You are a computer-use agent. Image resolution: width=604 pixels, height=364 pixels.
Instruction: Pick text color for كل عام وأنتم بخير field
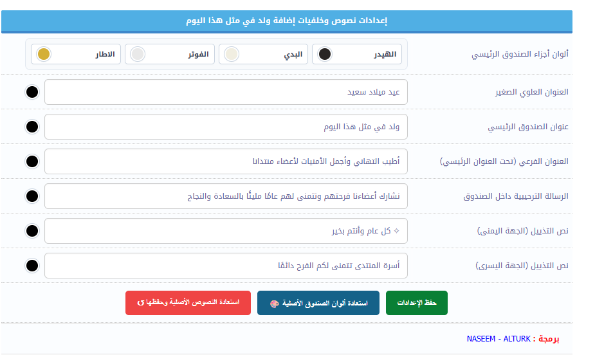pos(32,231)
